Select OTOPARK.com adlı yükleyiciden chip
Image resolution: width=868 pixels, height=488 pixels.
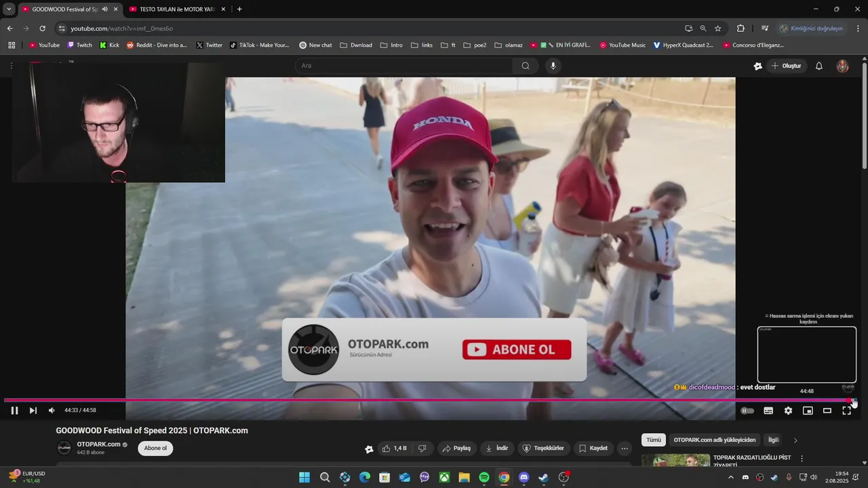click(715, 440)
